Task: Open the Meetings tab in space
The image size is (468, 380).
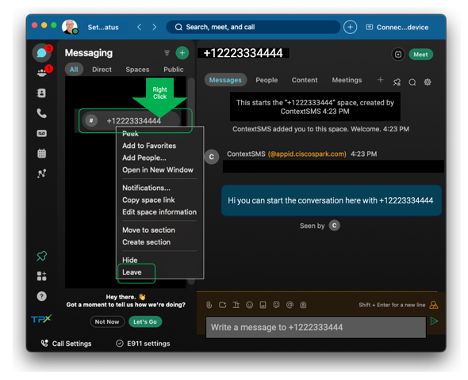Action: pos(347,80)
